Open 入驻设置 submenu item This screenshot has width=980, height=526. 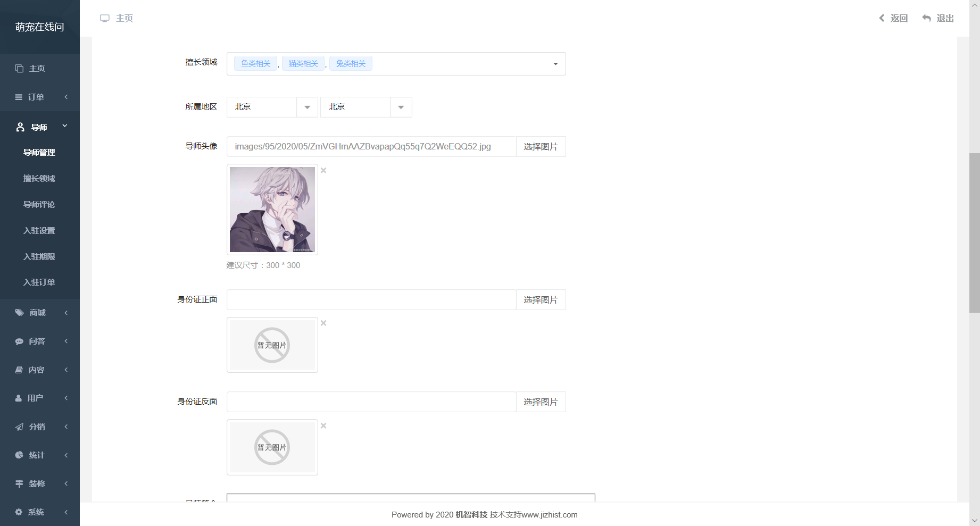[39, 231]
